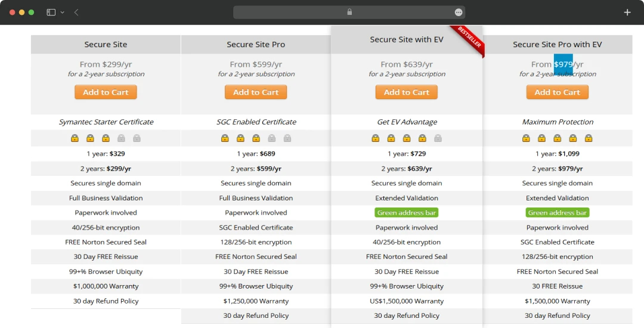
Task: Select the 'Secure Site with EV' header
Action: click(x=407, y=40)
